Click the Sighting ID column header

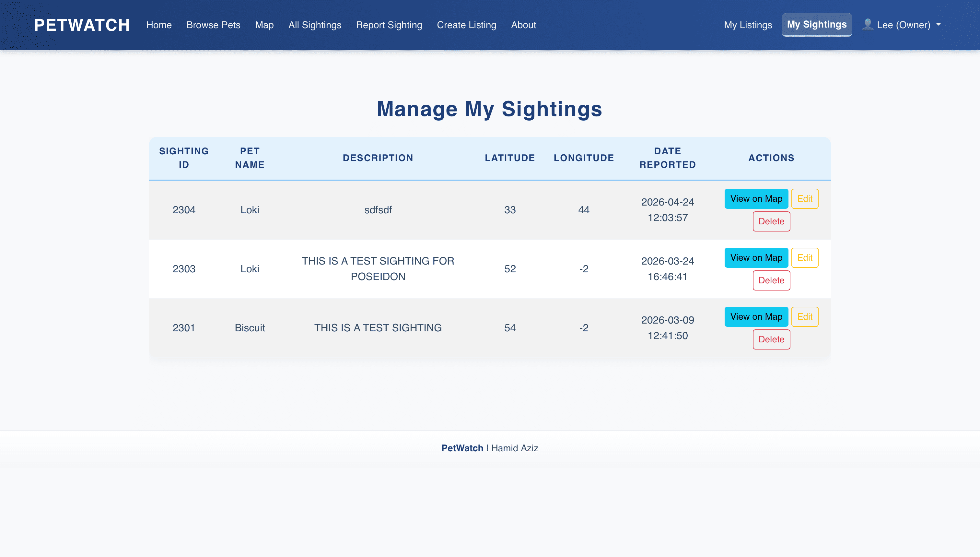coord(184,158)
